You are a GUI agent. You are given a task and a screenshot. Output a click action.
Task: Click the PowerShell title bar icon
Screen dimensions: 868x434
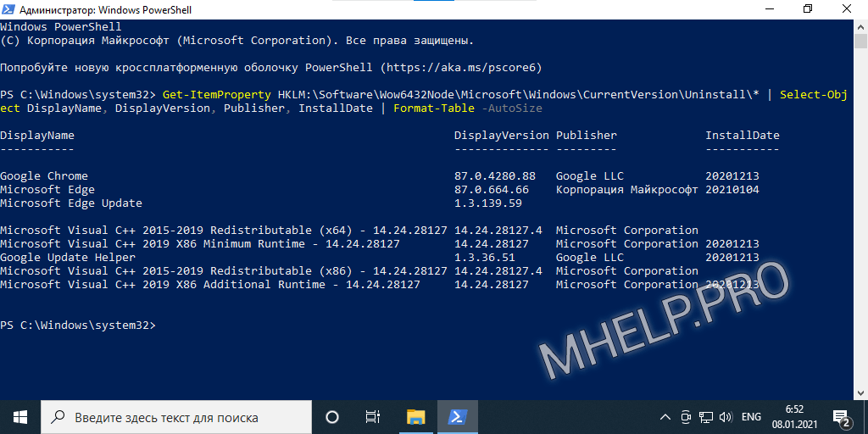click(8, 9)
